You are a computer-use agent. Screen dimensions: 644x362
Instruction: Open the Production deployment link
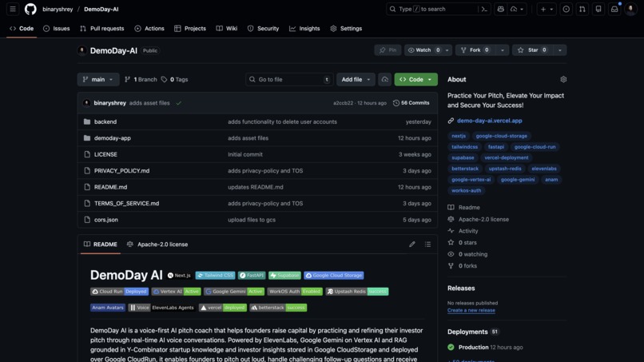coord(473,347)
